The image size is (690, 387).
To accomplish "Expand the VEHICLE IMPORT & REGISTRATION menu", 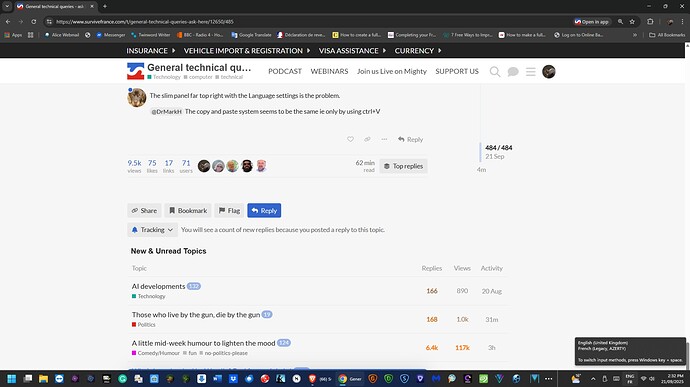I will 247,51.
